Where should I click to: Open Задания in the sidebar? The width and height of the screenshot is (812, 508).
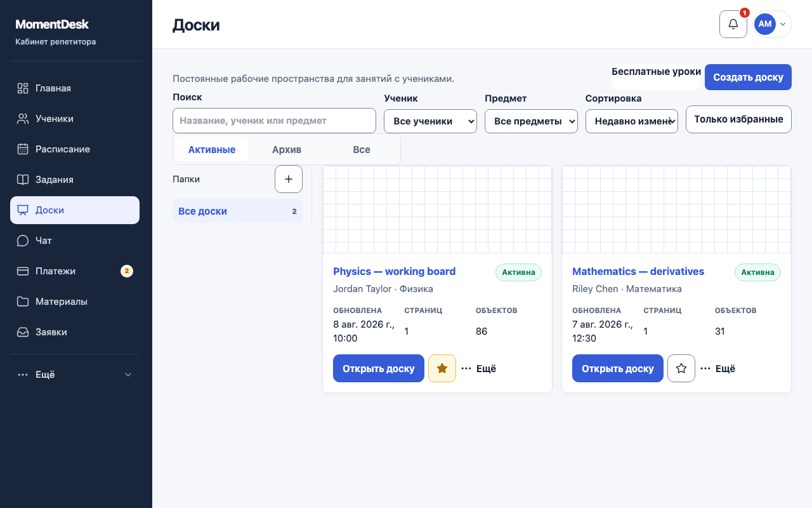pos(75,180)
